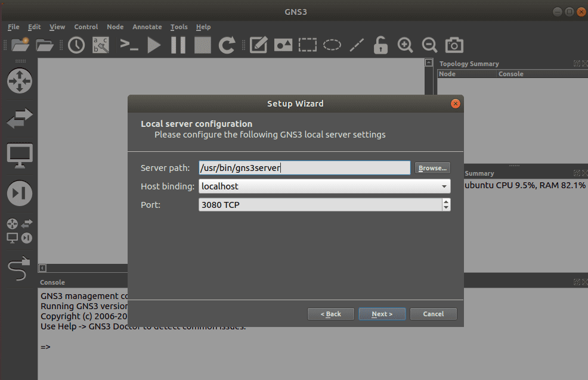Maximize the GNS3 main window
The image size is (588, 380).
[x=570, y=12]
